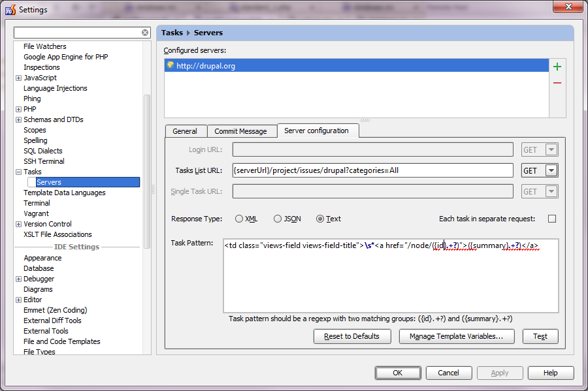Open Phing settings

pyautogui.click(x=32, y=99)
